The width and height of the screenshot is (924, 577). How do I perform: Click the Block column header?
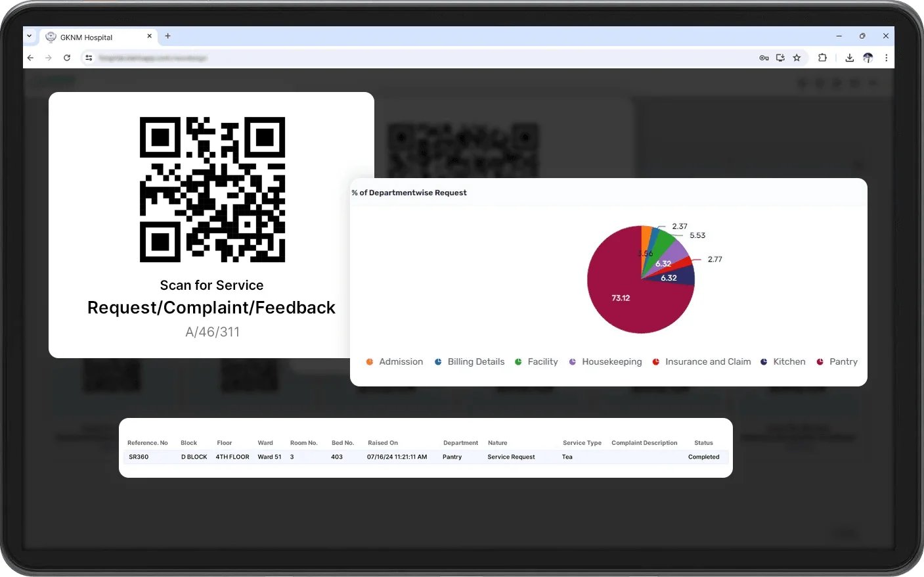[189, 443]
